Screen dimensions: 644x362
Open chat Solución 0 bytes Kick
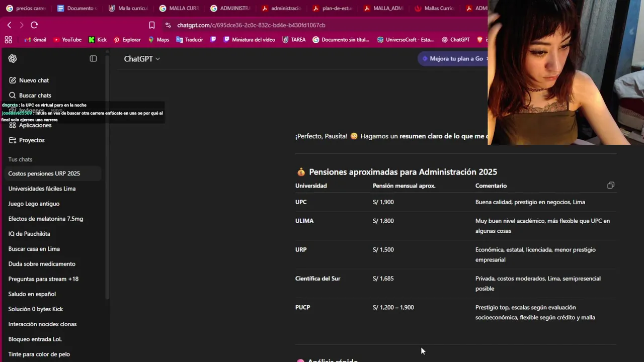click(x=35, y=309)
